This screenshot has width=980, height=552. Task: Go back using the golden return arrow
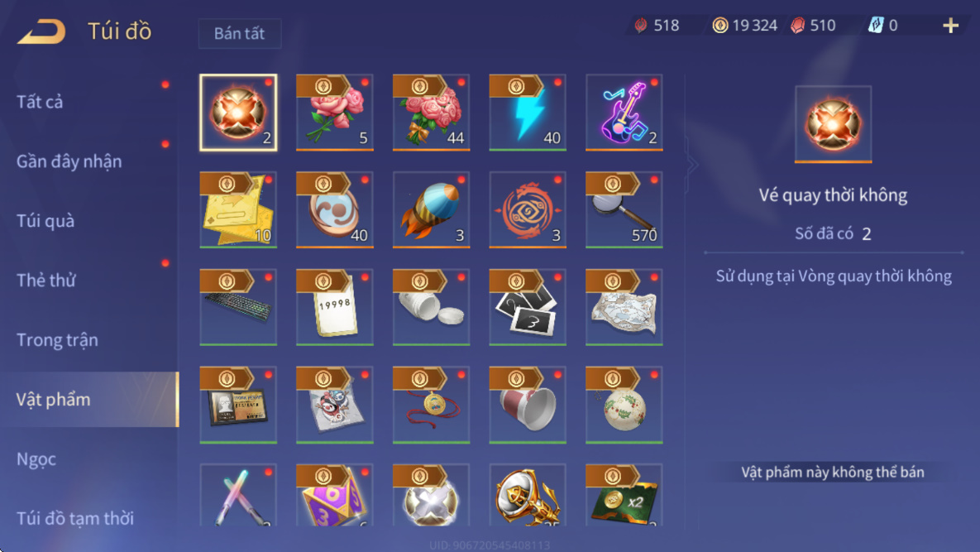[x=41, y=31]
